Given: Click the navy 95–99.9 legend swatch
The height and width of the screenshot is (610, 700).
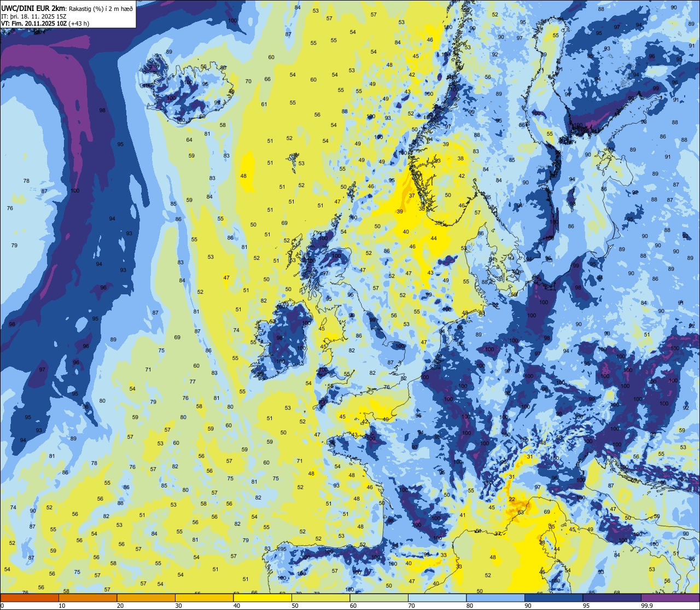Looking at the screenshot, I should pos(612,597).
